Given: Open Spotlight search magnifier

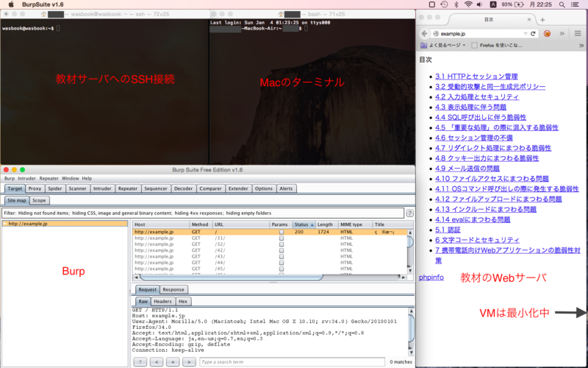Looking at the screenshot, I should (562, 4).
